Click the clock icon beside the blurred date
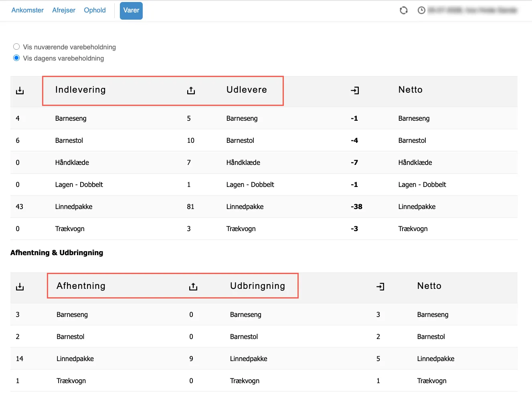Screen dimensions: 532x402 click(x=421, y=10)
